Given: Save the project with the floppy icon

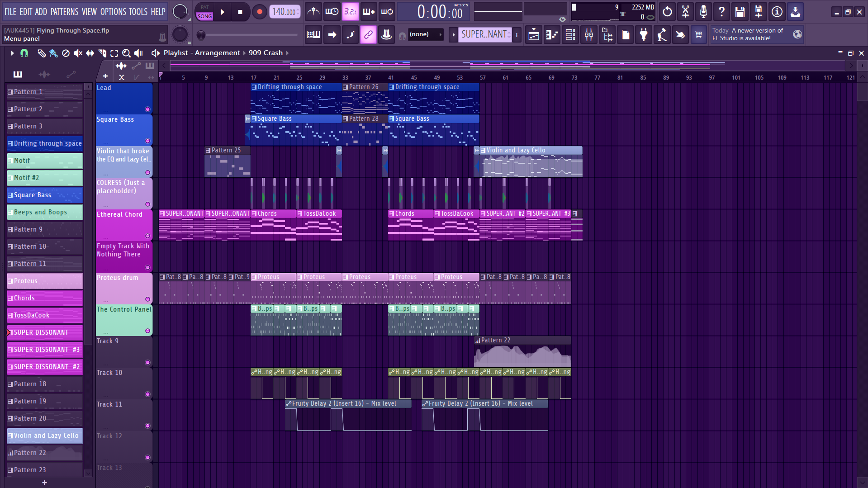Looking at the screenshot, I should [x=740, y=12].
